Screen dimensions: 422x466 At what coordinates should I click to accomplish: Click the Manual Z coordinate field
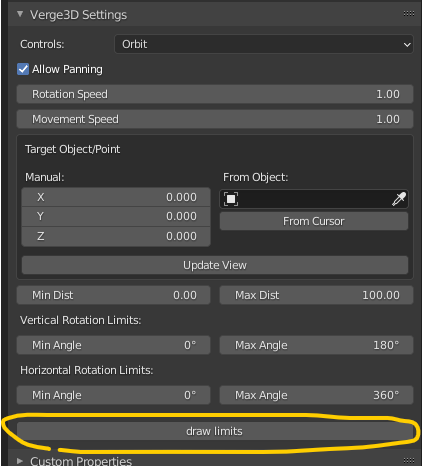click(116, 237)
